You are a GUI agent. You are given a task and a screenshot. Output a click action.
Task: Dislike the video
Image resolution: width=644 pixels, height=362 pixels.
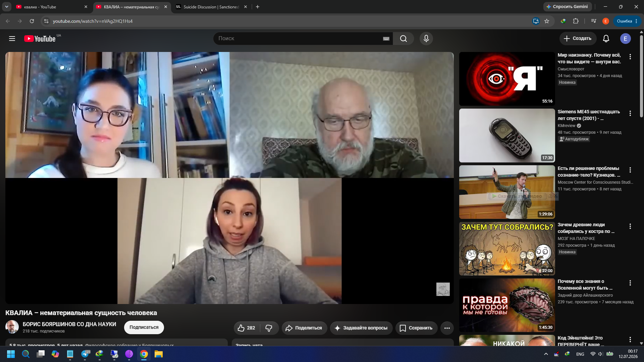pos(269,328)
